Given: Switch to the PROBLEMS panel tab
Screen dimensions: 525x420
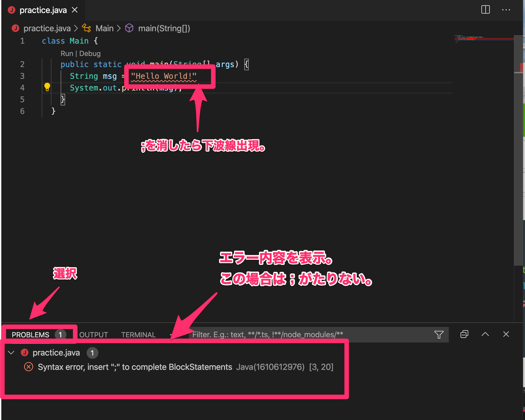Looking at the screenshot, I should 31,335.
